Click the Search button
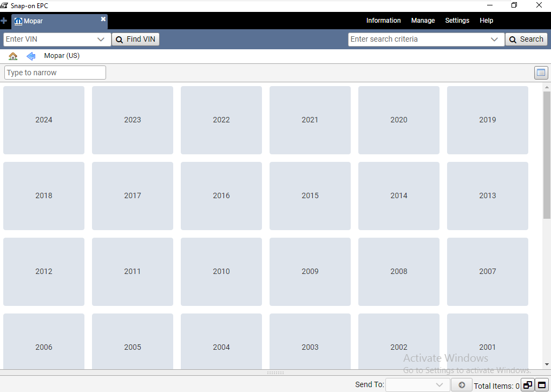The width and height of the screenshot is (551, 392). [x=526, y=40]
